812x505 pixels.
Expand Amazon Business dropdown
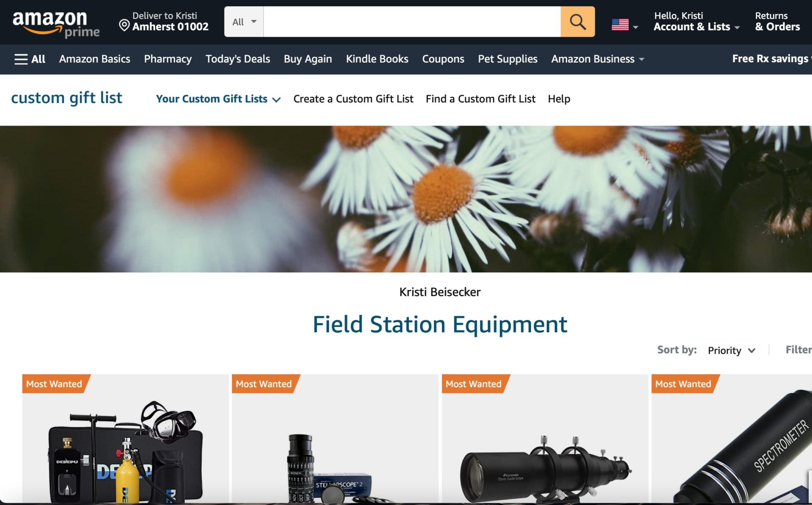pyautogui.click(x=597, y=59)
